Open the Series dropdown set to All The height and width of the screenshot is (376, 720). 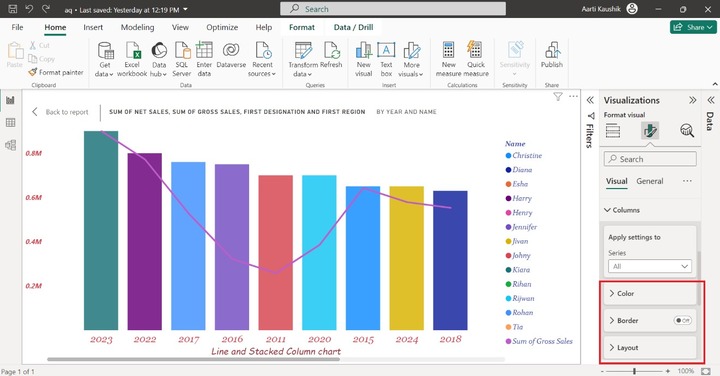650,266
